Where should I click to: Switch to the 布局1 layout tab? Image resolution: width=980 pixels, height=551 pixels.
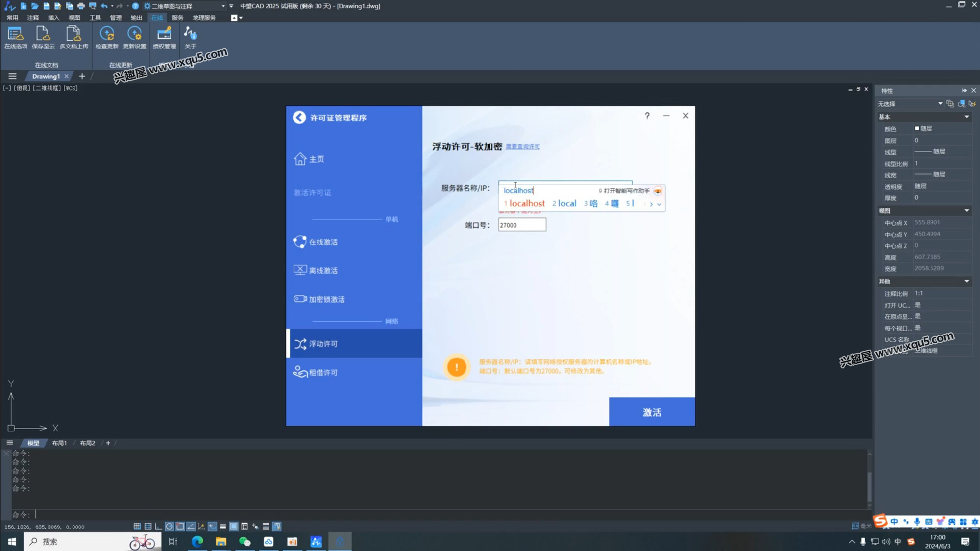[x=59, y=443]
